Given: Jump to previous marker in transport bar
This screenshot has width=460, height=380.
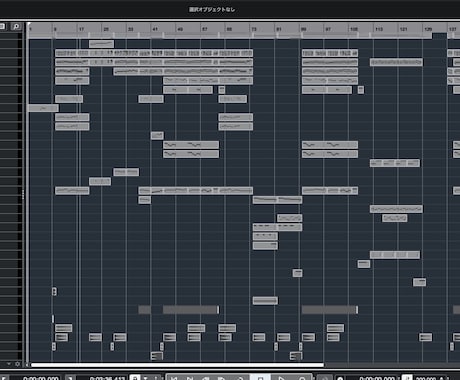Looking at the screenshot, I should click(x=174, y=378).
